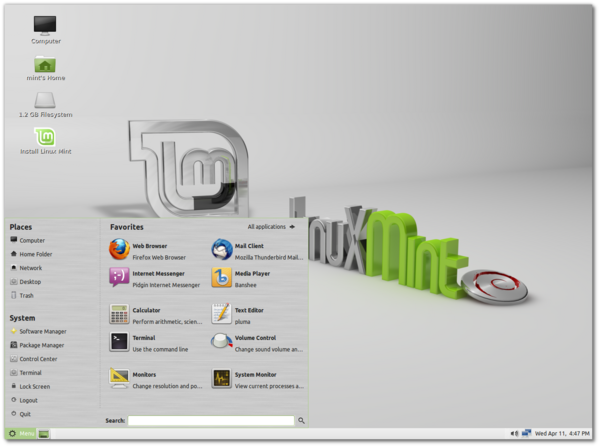Click Quit in the System list
This screenshot has width=600, height=447.
(26, 413)
